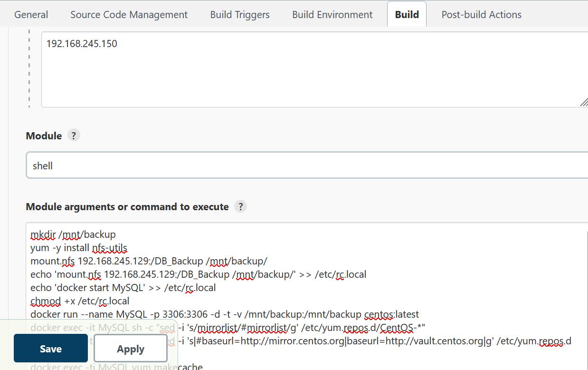Focus the Module input containing shell
Image resolution: width=588 pixels, height=370 pixels.
pyautogui.click(x=307, y=166)
